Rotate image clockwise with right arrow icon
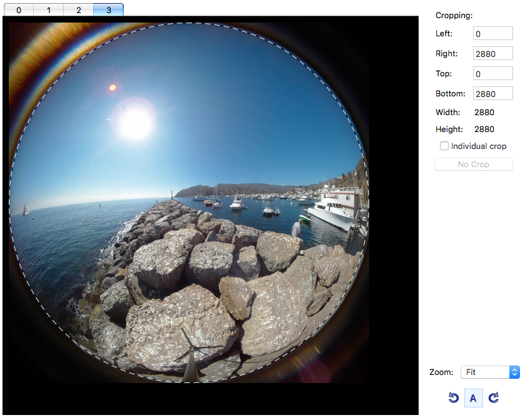Screen dimensions: 525x420 (x=494, y=397)
